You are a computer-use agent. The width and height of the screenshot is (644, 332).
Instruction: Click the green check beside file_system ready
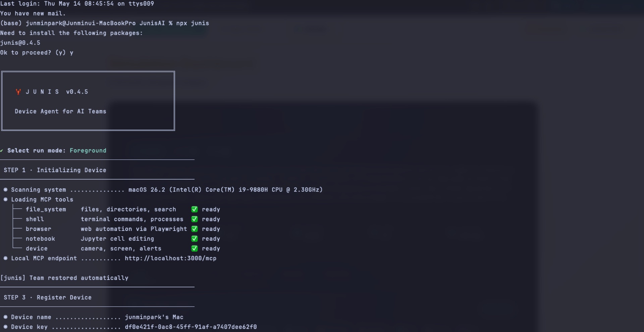point(195,209)
